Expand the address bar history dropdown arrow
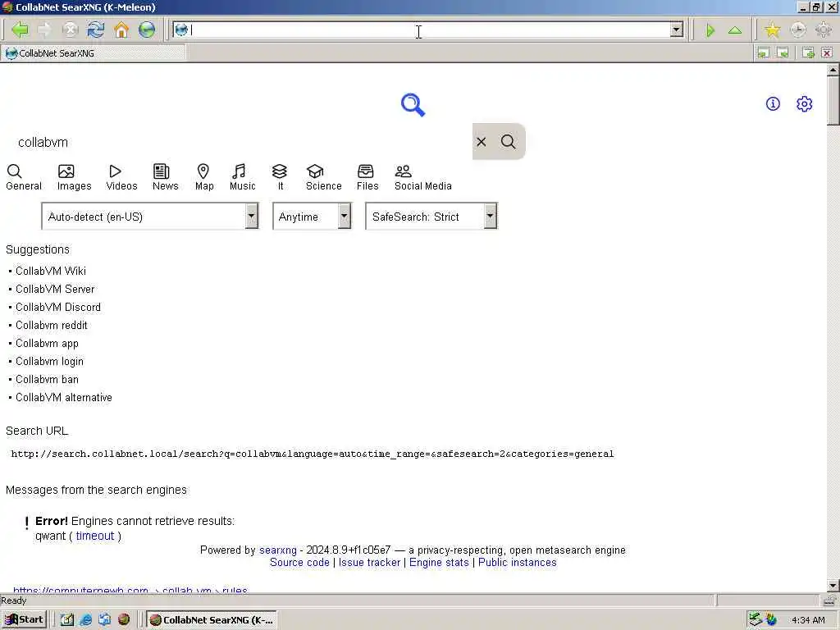 click(x=677, y=30)
